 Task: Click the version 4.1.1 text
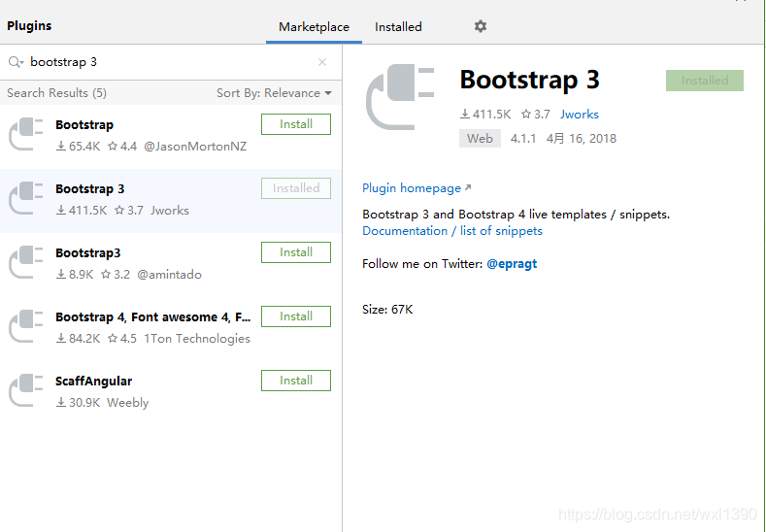point(523,139)
